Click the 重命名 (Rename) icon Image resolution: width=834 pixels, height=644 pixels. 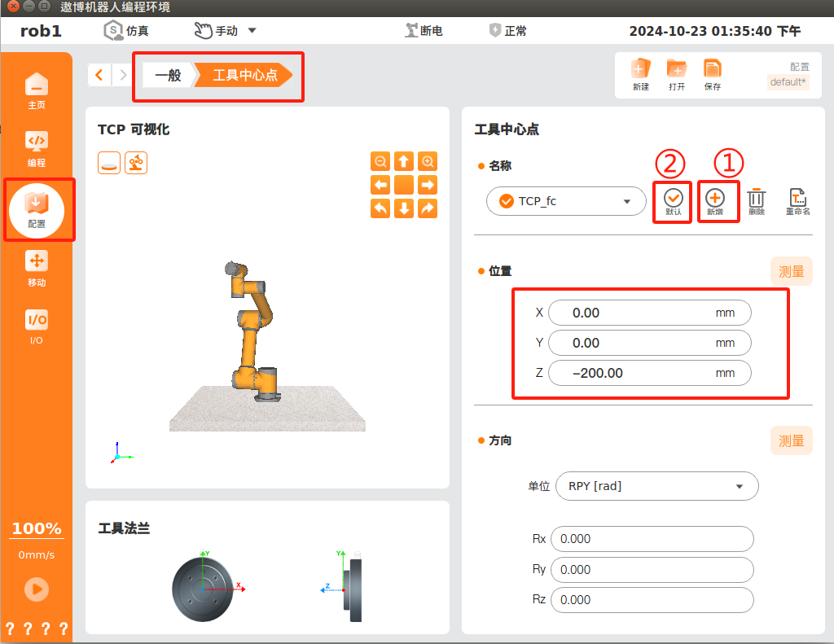click(797, 201)
